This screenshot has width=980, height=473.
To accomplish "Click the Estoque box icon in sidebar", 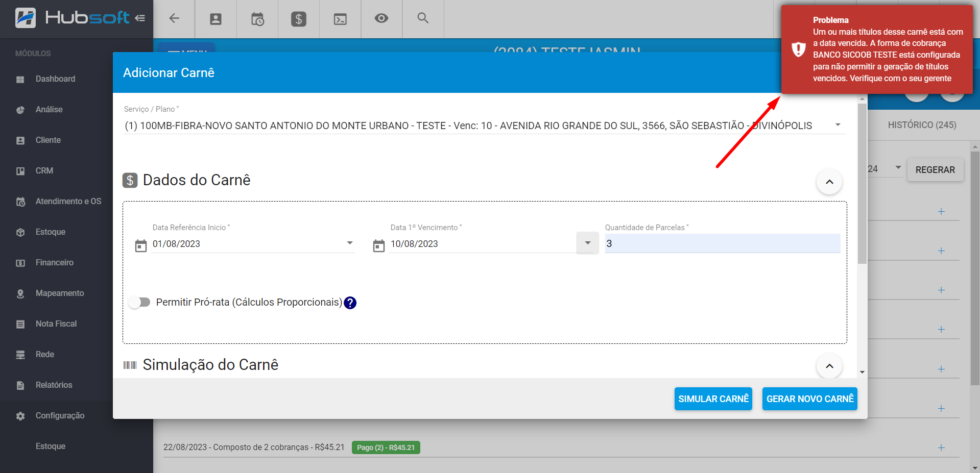I will click(x=20, y=232).
